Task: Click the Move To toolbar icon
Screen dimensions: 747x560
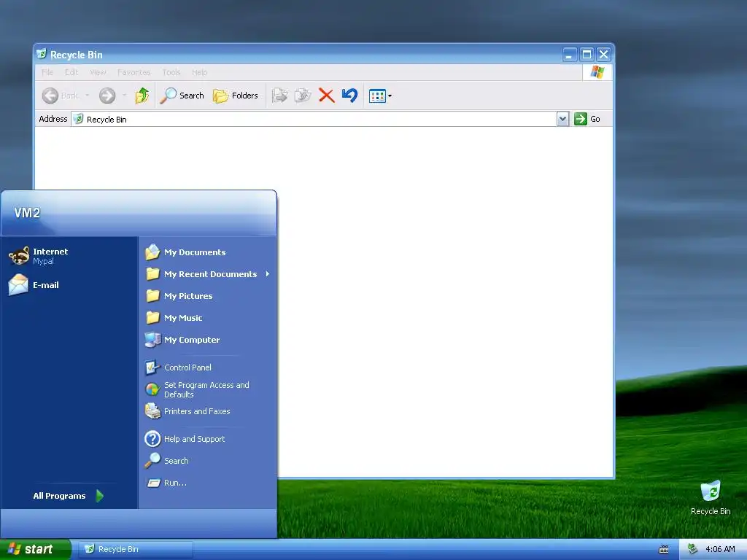Action: tap(279, 96)
